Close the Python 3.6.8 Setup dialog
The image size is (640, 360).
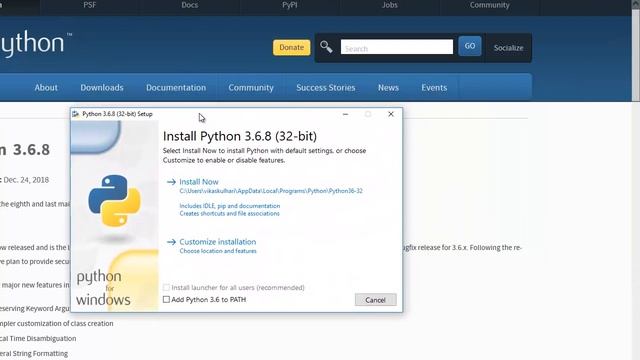391,114
